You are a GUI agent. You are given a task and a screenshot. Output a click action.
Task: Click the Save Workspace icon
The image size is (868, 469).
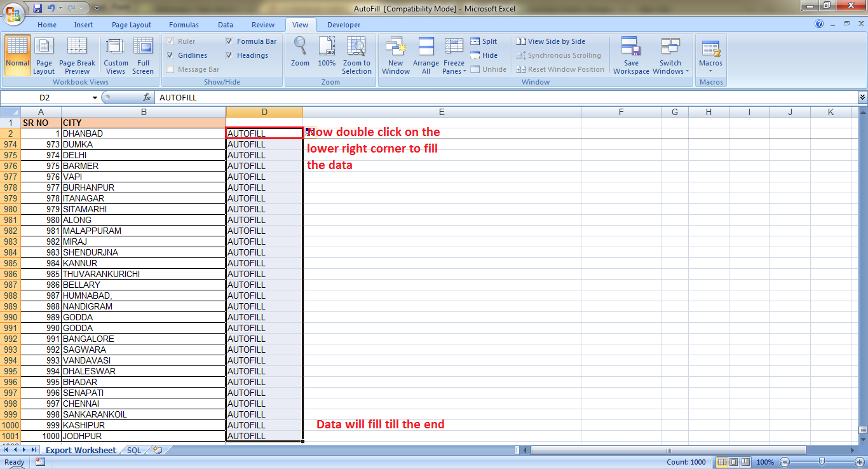pyautogui.click(x=630, y=56)
